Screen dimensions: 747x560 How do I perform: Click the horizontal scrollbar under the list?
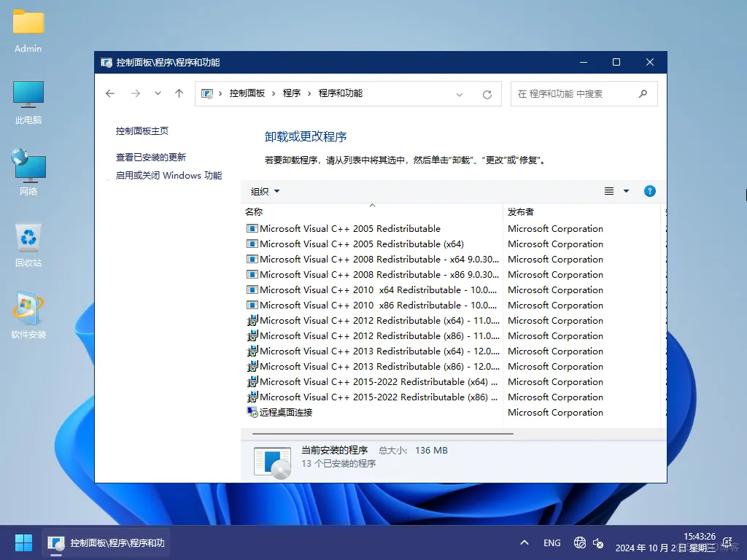pos(382,434)
